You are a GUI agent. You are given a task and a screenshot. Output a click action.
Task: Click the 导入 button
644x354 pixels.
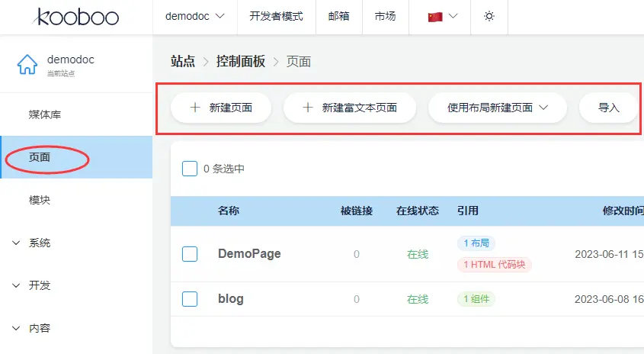tap(609, 108)
